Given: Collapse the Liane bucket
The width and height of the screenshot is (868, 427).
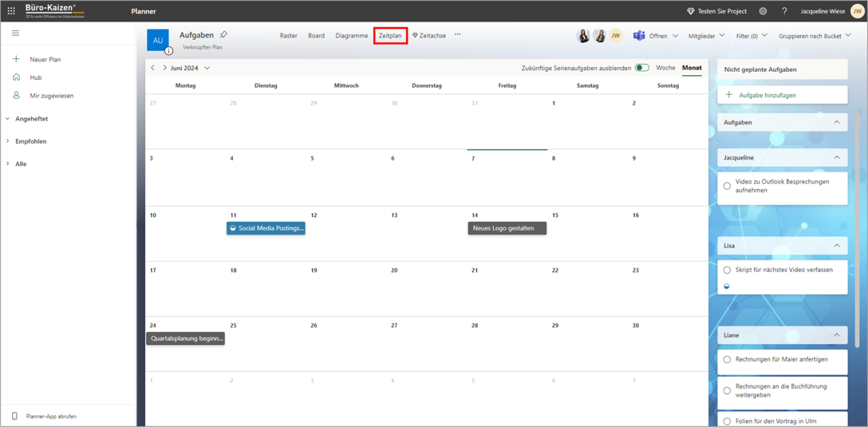Looking at the screenshot, I should pyautogui.click(x=835, y=335).
